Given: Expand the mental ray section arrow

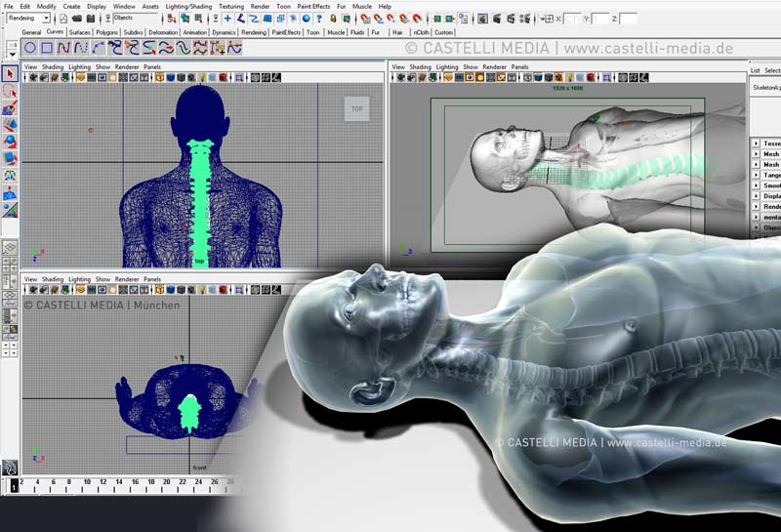Looking at the screenshot, I should point(756,217).
